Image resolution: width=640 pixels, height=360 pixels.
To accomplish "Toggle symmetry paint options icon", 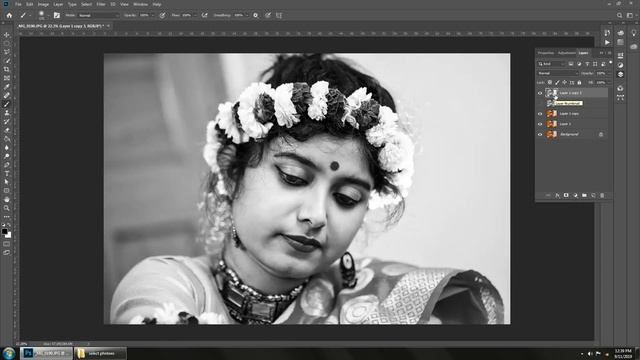I will (x=279, y=15).
